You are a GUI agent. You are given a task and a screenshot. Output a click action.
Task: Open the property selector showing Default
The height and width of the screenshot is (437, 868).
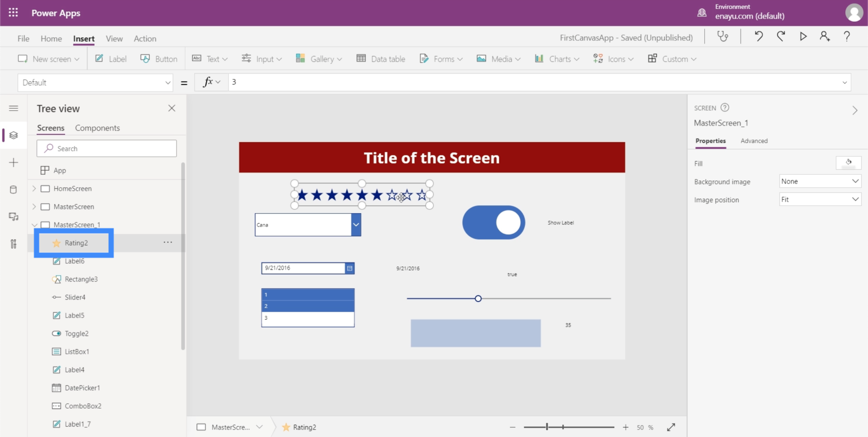(96, 83)
